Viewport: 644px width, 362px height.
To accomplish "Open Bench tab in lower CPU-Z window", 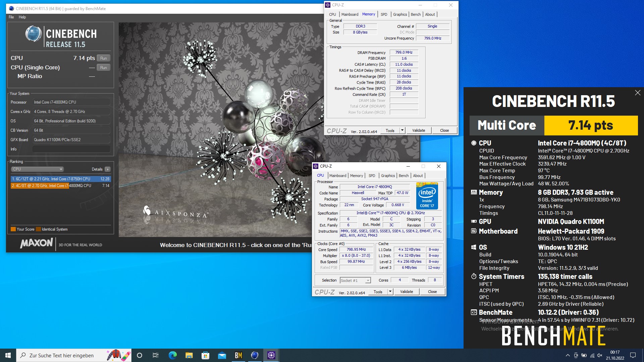I will (404, 176).
